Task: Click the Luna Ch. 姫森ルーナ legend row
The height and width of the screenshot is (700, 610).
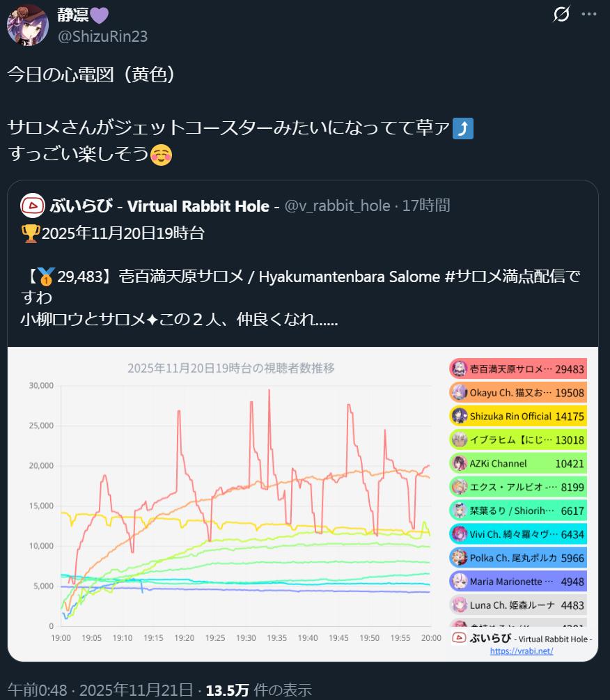Action: (x=518, y=605)
